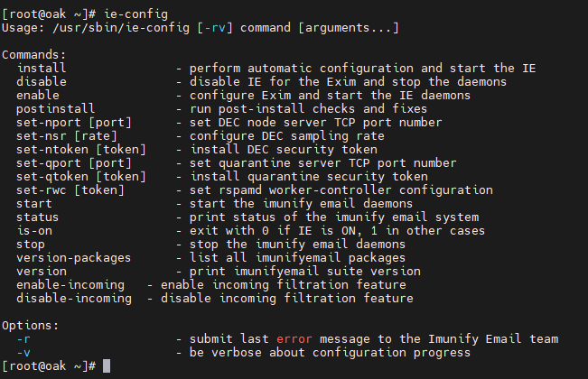
Task: Click 'set-qport [port]' command
Action: click(x=74, y=163)
